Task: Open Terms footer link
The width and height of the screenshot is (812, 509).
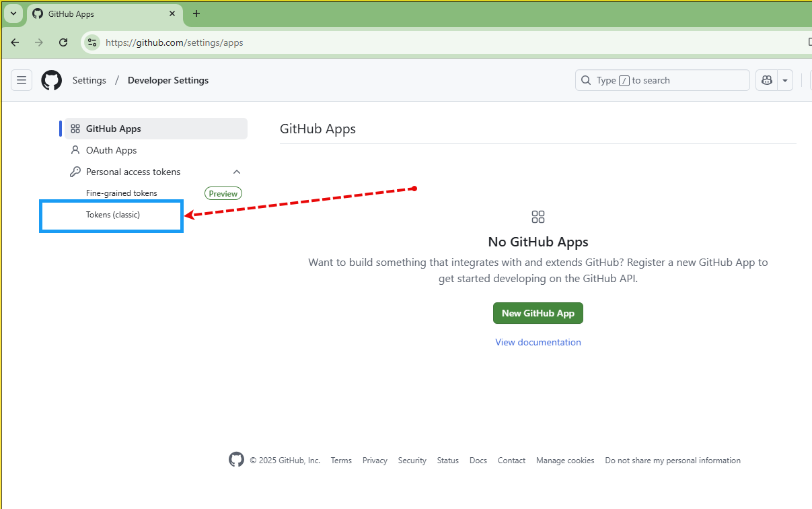Action: pos(341,461)
